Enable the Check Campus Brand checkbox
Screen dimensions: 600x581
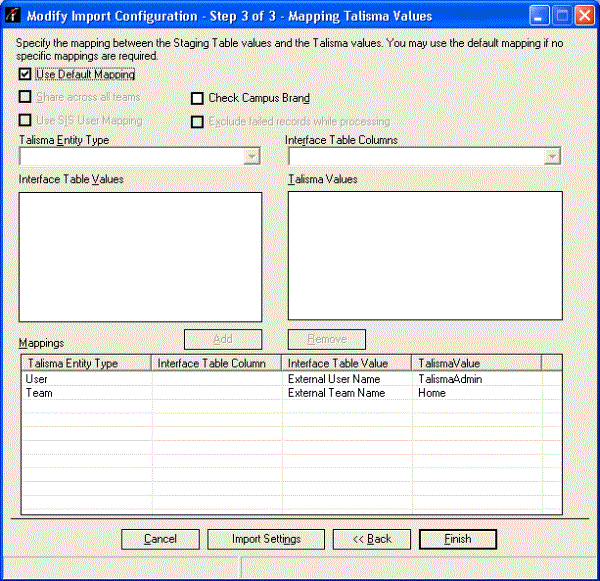197,98
